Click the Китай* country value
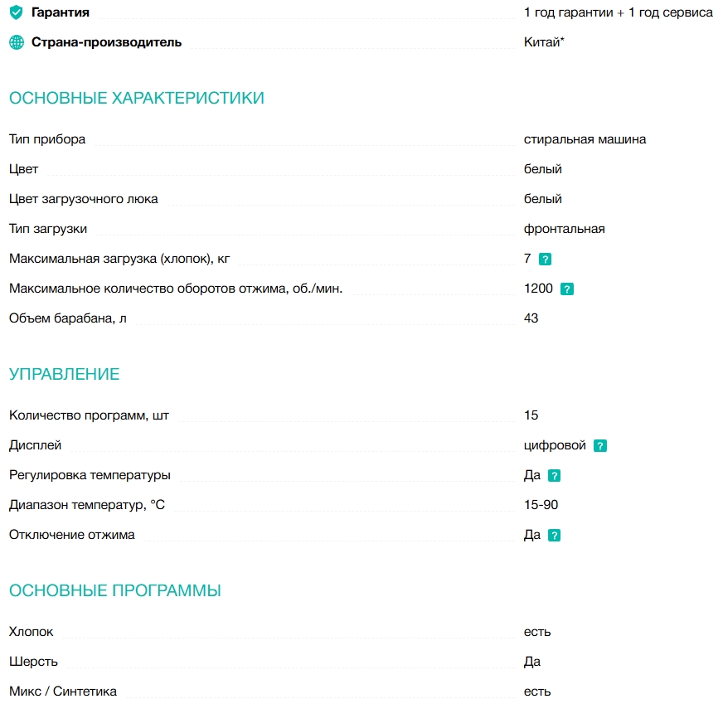Screen dimensions: 723x728 click(545, 42)
